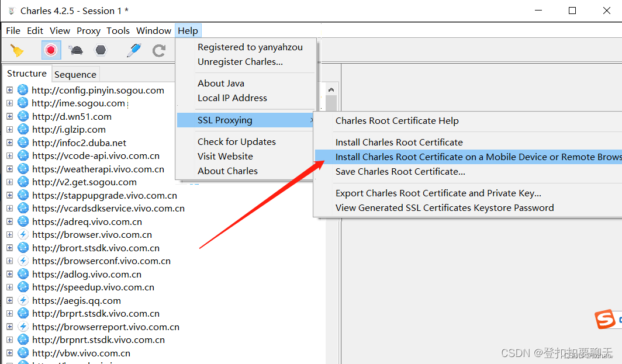The height and width of the screenshot is (364, 622).
Task: Close the open Help menu
Action: point(188,30)
